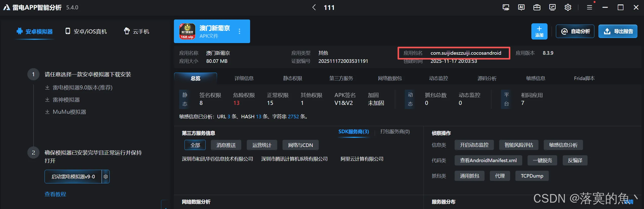The width and height of the screenshot is (644, 209).
Task: Switch to 安卓模拟器 tab
Action: tap(35, 31)
